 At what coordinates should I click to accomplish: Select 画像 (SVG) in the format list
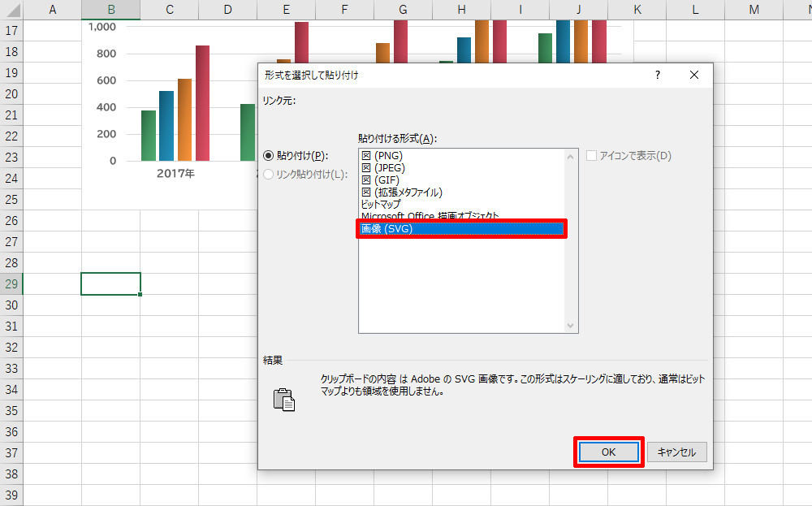tap(461, 228)
